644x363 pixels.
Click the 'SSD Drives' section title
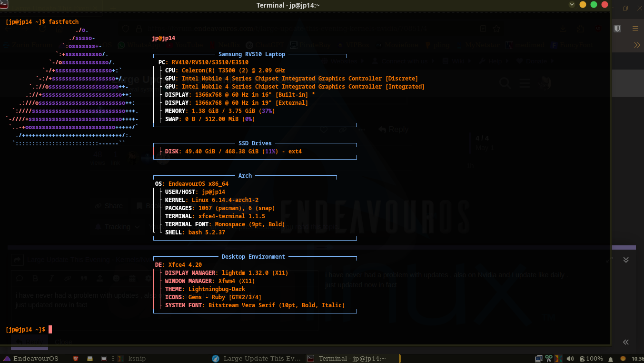[x=255, y=143]
